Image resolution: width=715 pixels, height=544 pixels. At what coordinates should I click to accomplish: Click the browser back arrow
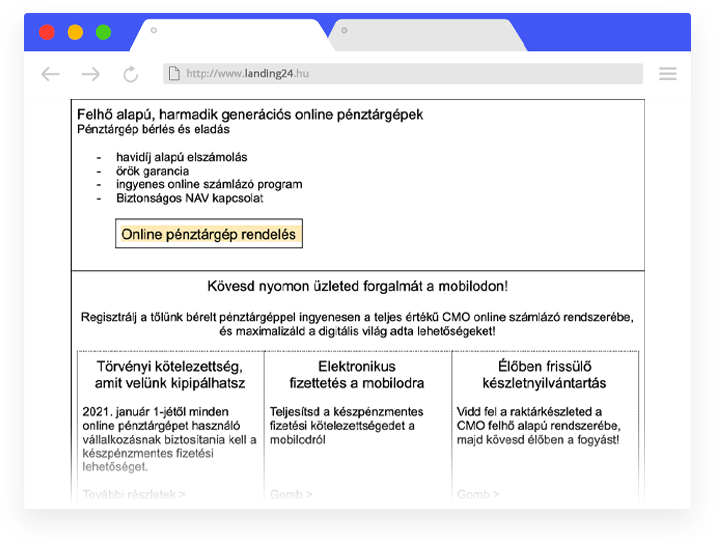(50, 74)
